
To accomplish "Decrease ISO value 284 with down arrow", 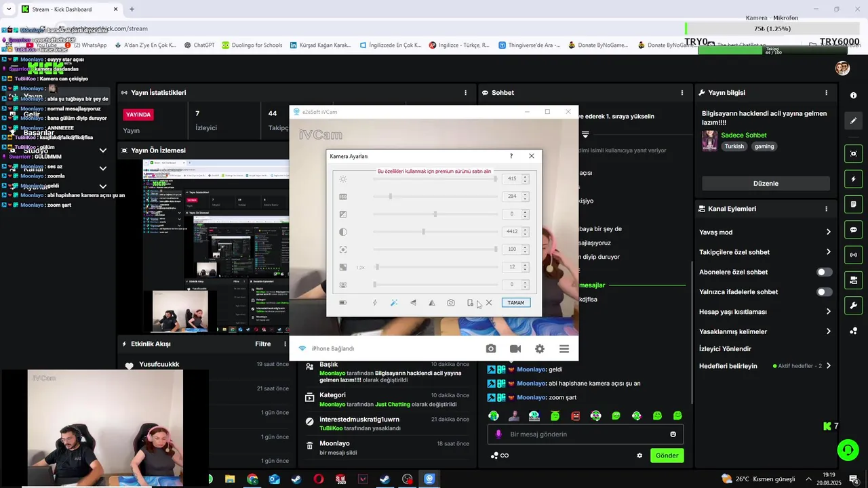I will click(x=525, y=199).
